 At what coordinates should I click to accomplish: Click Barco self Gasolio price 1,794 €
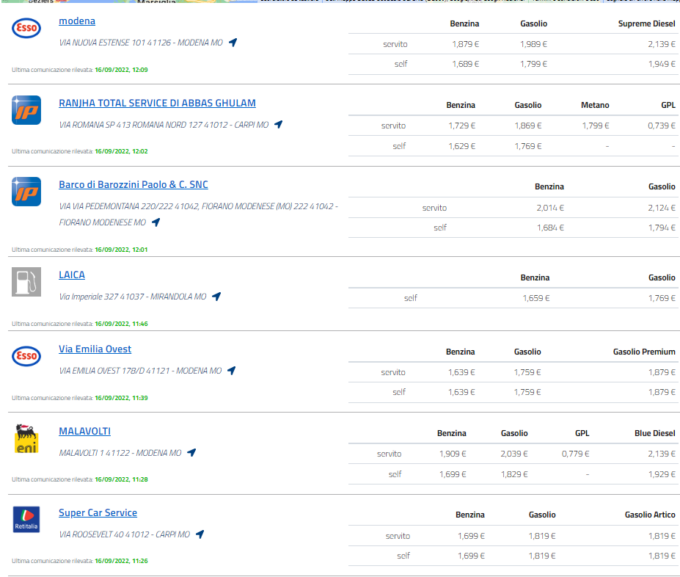pyautogui.click(x=662, y=227)
